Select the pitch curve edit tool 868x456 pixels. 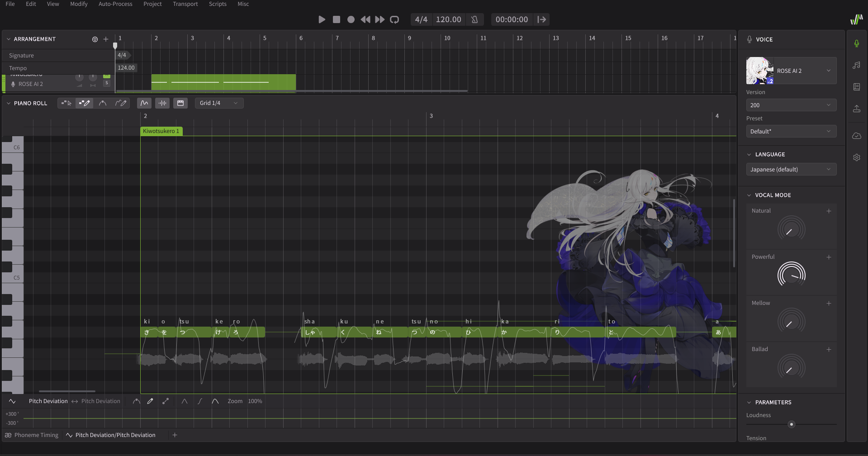coord(103,103)
